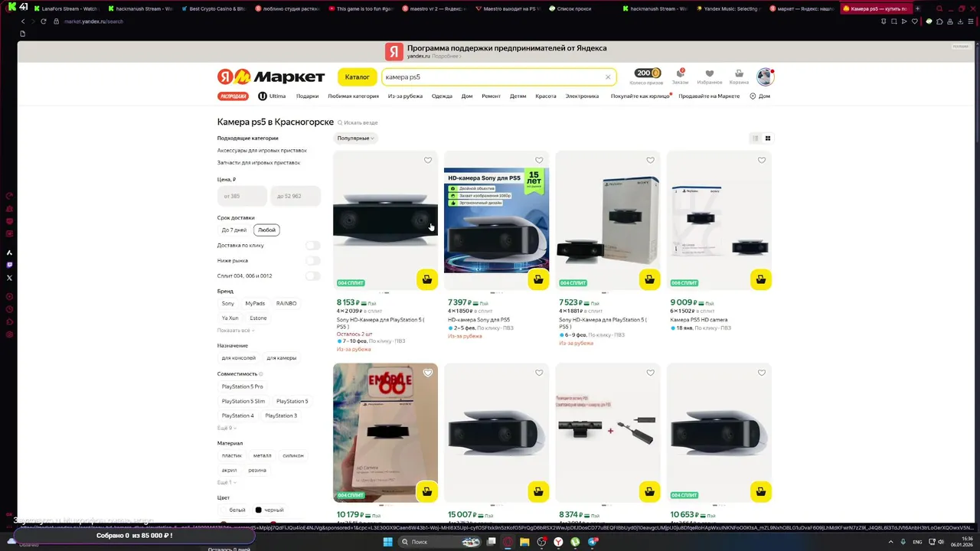Click Искать везде link
Image resolution: width=980 pixels, height=551 pixels.
click(x=358, y=122)
